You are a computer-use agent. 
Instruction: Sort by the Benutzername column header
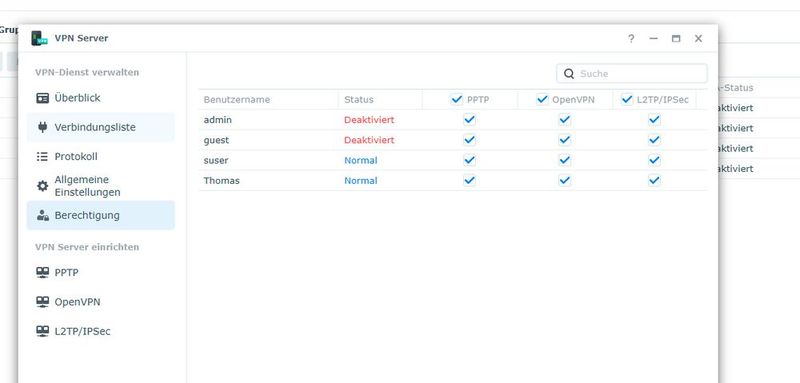tap(268, 99)
